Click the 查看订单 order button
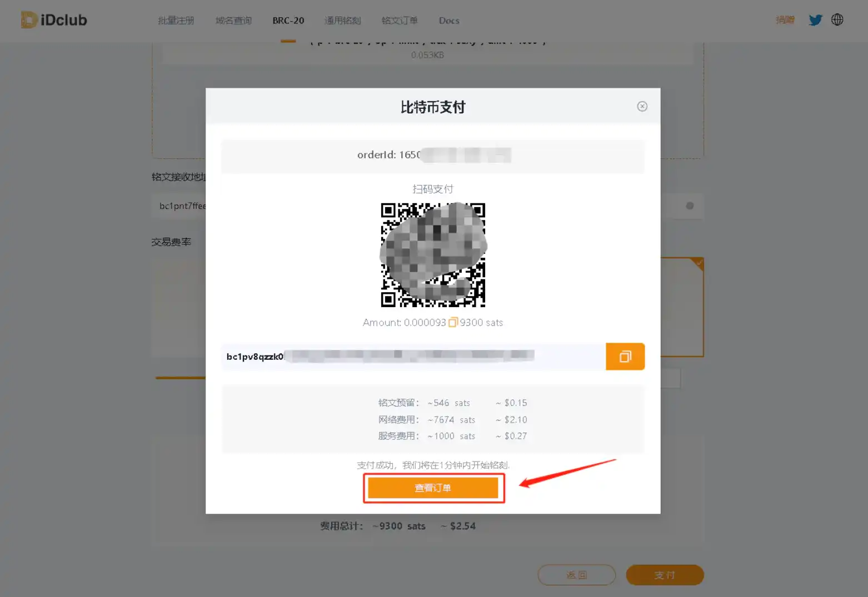Screen dimensions: 868x597 click(433, 488)
